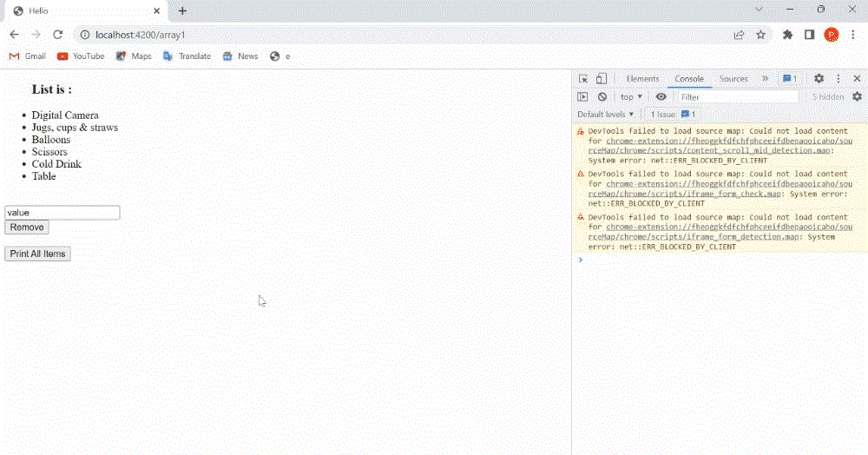Click the 'Digital Camera' list item

(x=65, y=115)
